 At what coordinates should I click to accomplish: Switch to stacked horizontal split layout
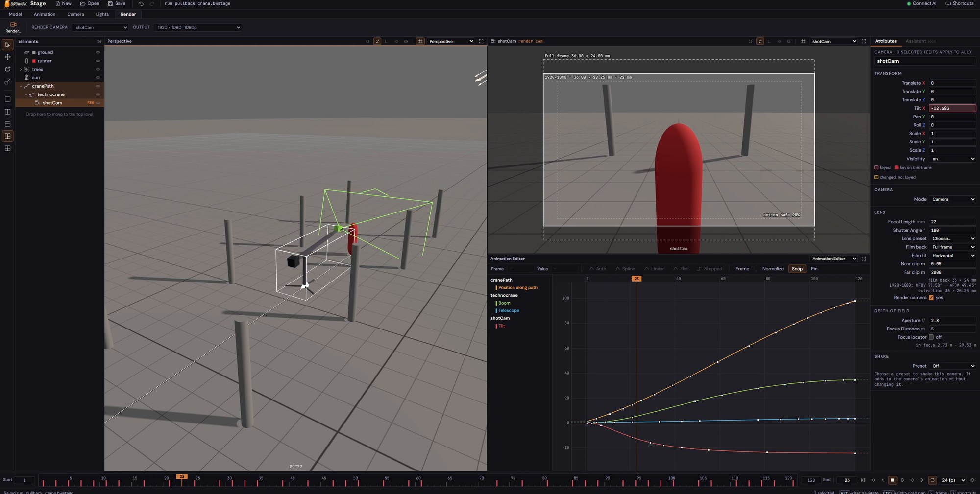7,124
